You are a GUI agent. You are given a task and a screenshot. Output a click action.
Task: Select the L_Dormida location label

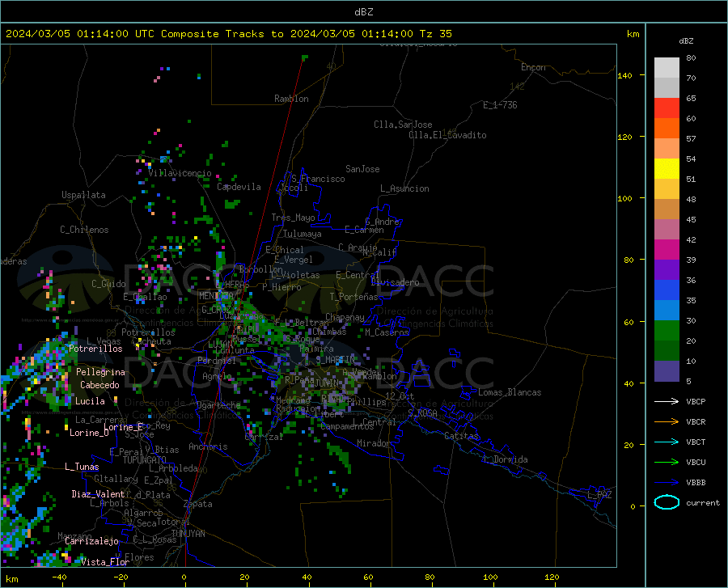[x=506, y=459]
